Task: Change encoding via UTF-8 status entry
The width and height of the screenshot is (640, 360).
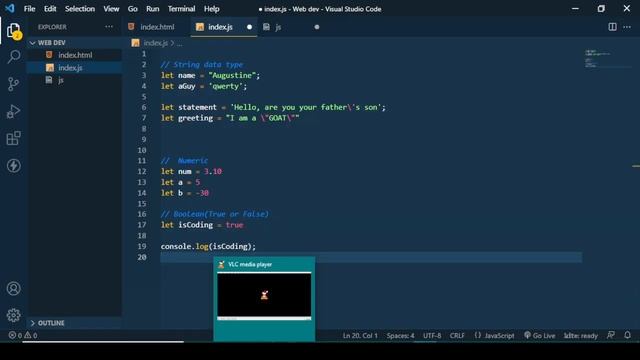Action: 432,336
